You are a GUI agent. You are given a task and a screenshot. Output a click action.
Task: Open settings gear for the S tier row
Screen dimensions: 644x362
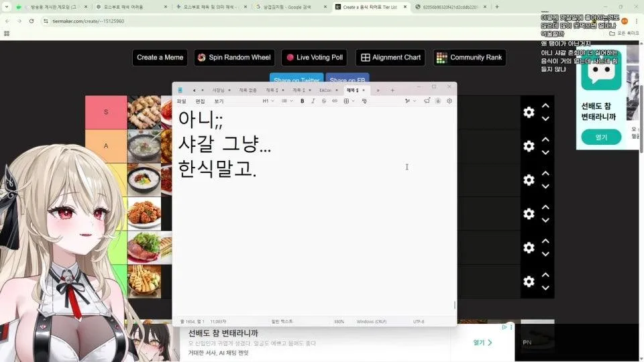point(529,113)
